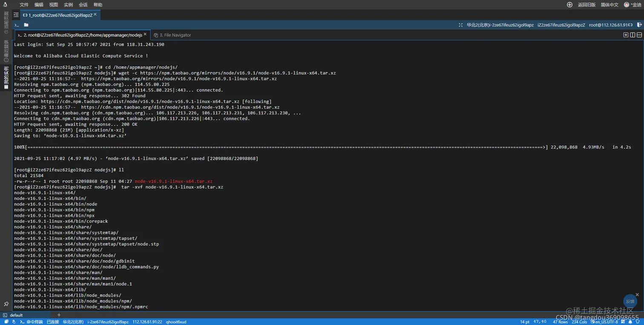Click the plus-circle add icon in the top bar
Screen dimensions: 644x325
[x=569, y=5]
